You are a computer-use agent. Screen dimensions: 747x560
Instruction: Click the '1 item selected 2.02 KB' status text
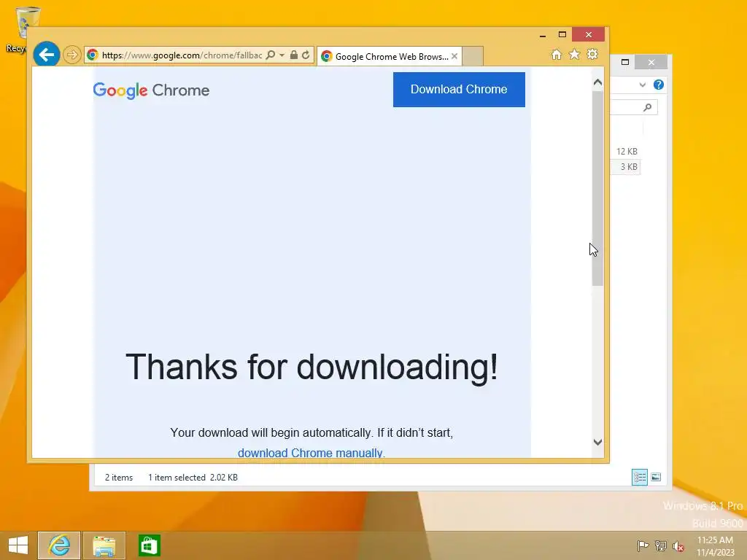point(193,477)
